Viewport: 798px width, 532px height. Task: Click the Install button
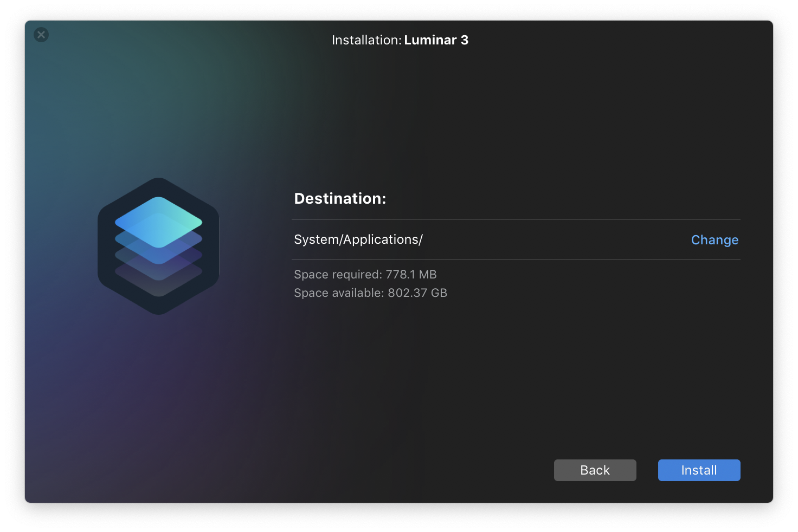coord(699,470)
